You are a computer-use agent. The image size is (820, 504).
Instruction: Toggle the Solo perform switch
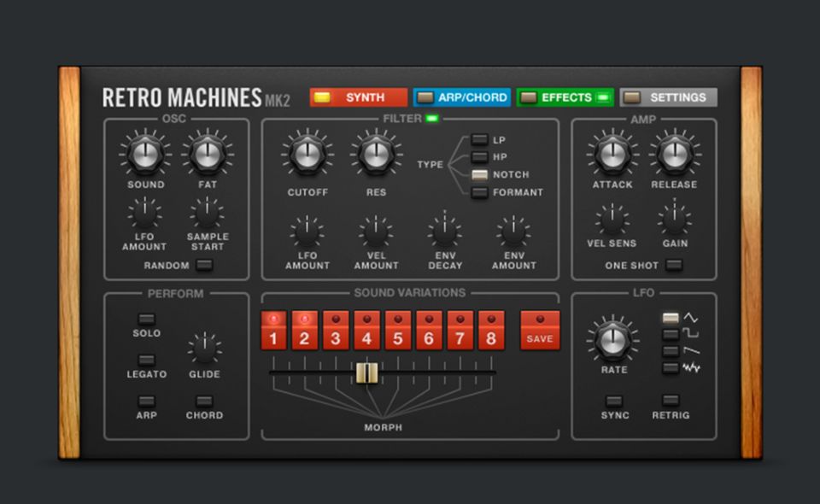147,319
